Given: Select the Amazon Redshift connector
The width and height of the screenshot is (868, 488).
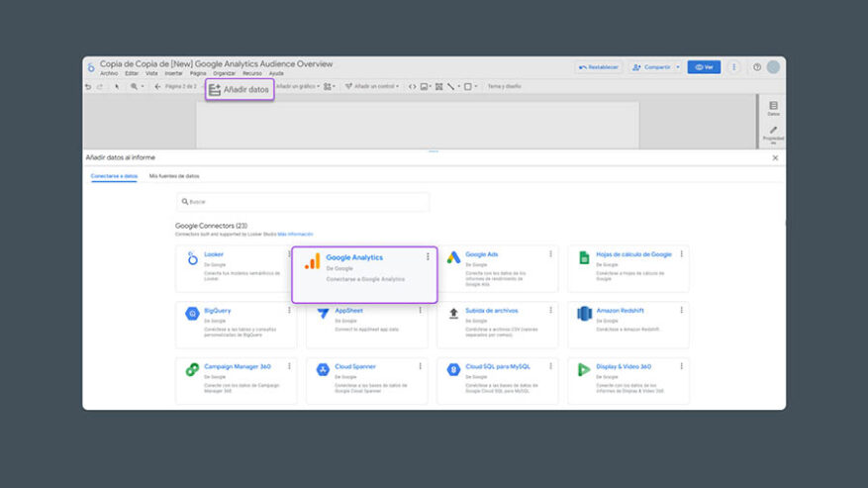Looking at the screenshot, I should (x=627, y=325).
